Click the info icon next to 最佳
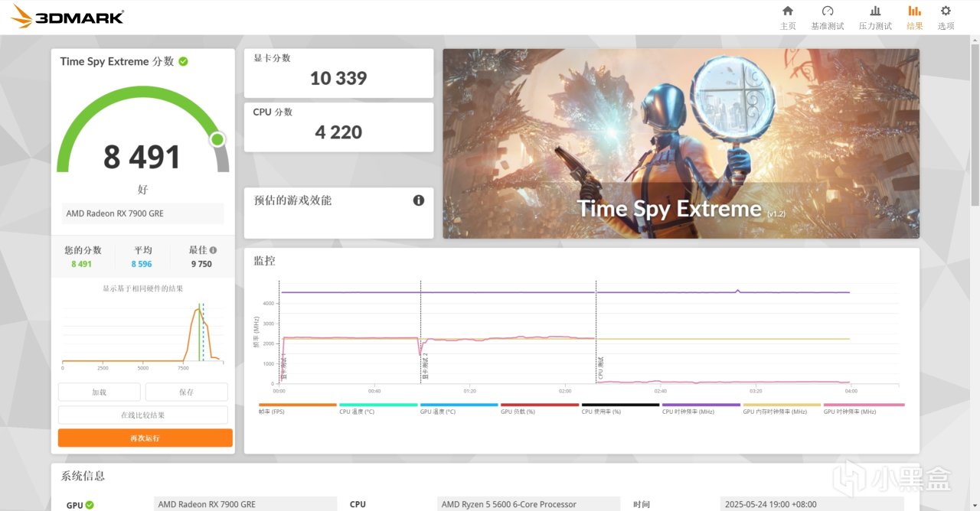 point(213,250)
